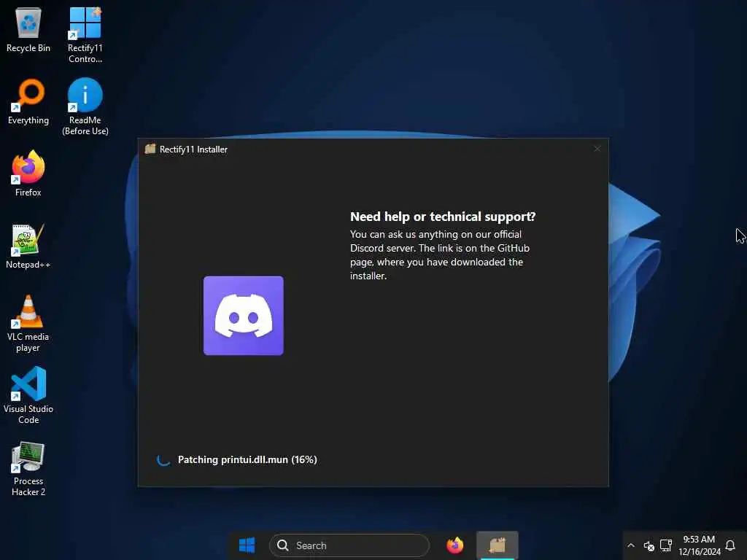Screen dimensions: 747x560
Task: Click the 'Need help or technical support?' heading
Action: click(443, 217)
